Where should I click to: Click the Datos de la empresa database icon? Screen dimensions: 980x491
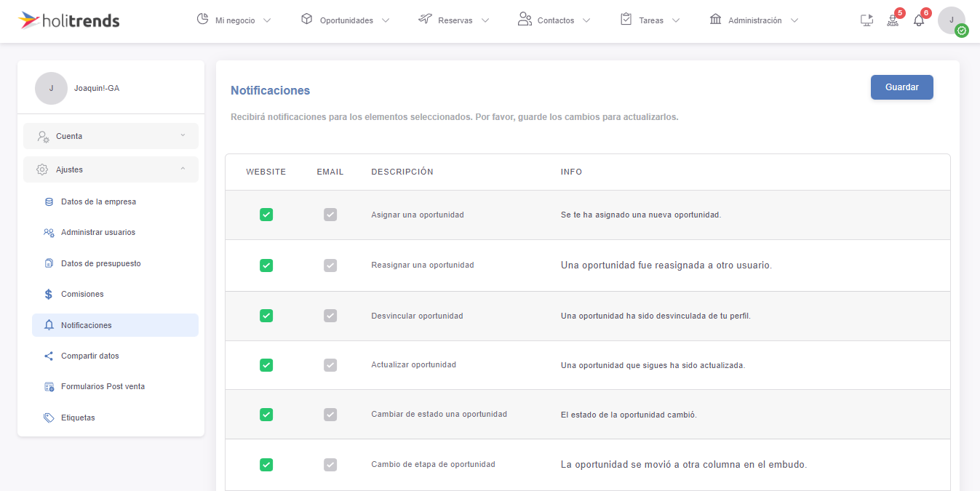(x=49, y=202)
